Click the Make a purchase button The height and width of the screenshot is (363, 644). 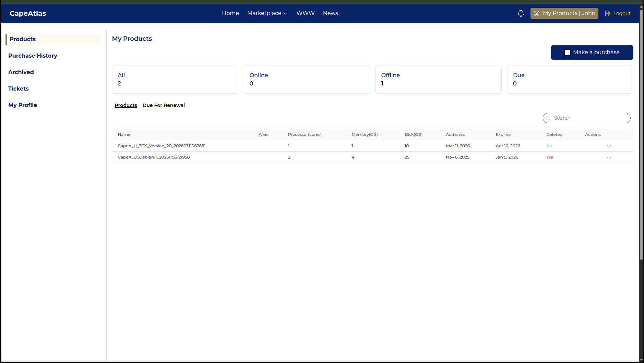pyautogui.click(x=592, y=52)
